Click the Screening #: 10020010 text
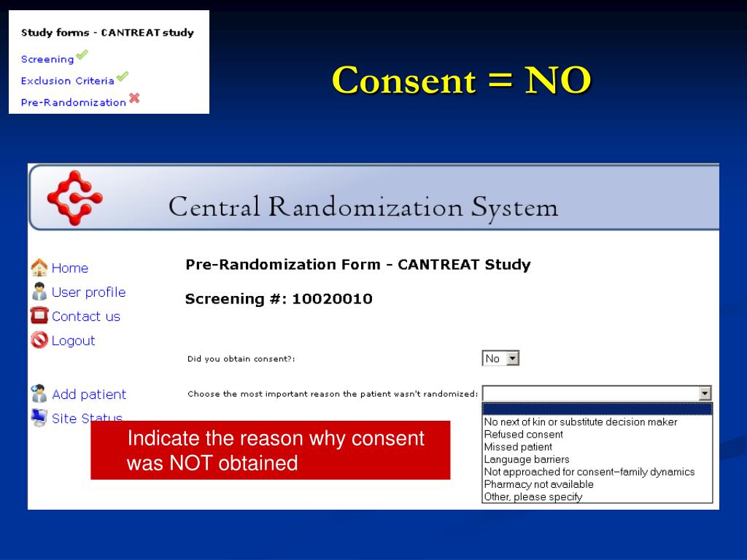This screenshot has width=747, height=560. click(279, 298)
